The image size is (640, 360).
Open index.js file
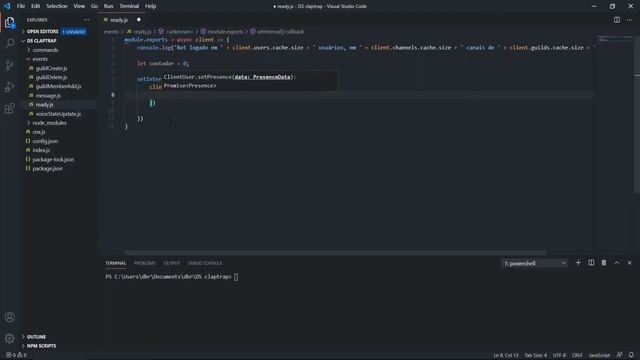coord(41,150)
